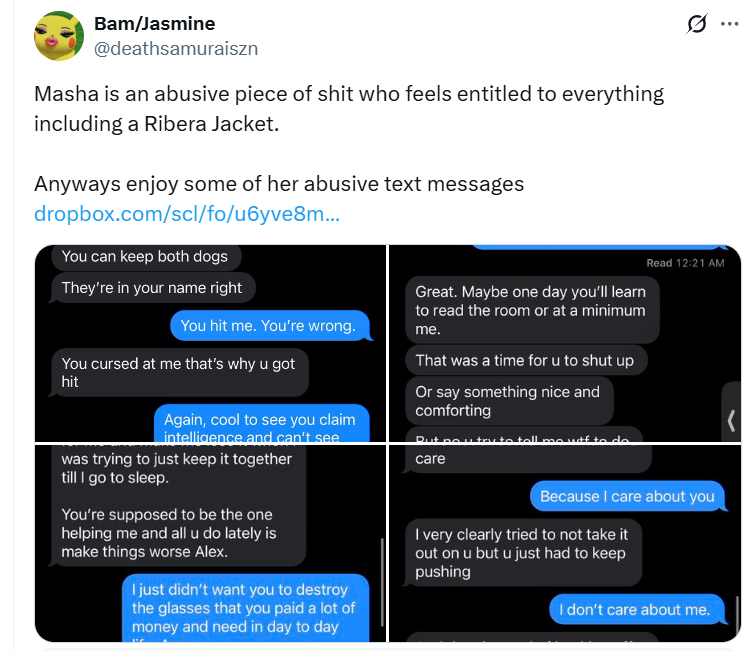Click the "Anyways enjoy some of her" text line
Screen dimensions: 756x651
(x=279, y=184)
